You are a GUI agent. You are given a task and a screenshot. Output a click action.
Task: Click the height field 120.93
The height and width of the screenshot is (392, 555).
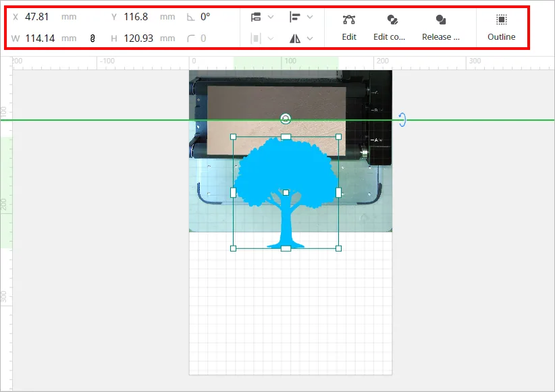(x=138, y=38)
